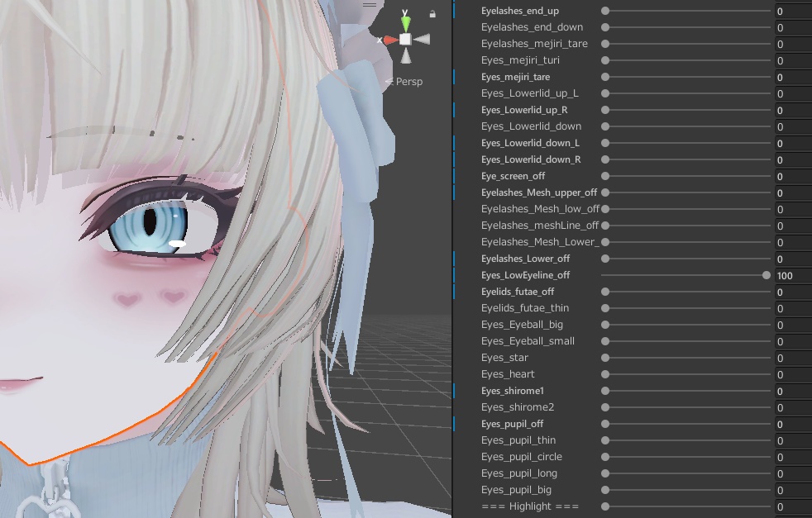This screenshot has height=518, width=812.
Task: Select the Eyes_mejiri_tare label
Action: (x=516, y=77)
